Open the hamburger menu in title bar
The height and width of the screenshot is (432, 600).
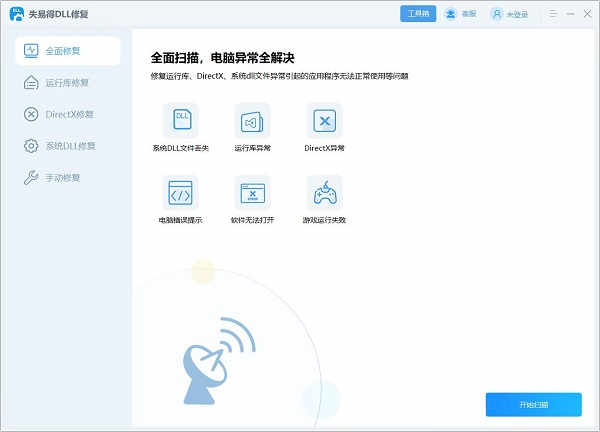[x=553, y=14]
